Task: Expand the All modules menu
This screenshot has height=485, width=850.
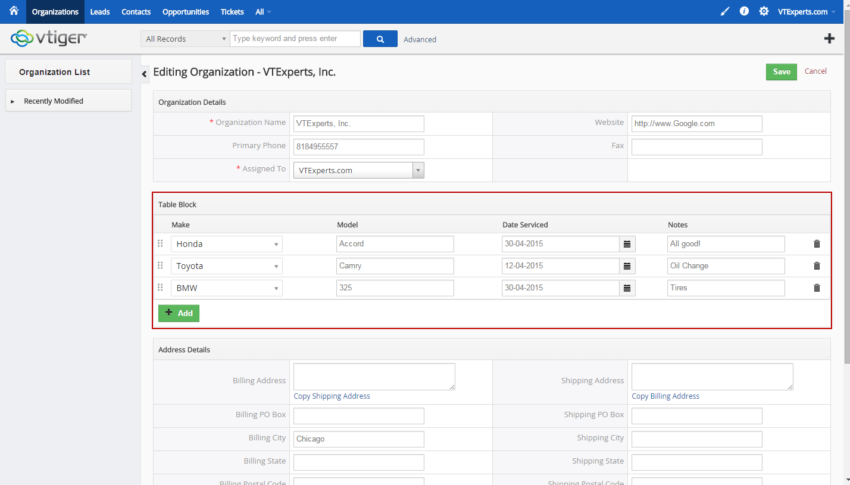Action: pyautogui.click(x=263, y=11)
